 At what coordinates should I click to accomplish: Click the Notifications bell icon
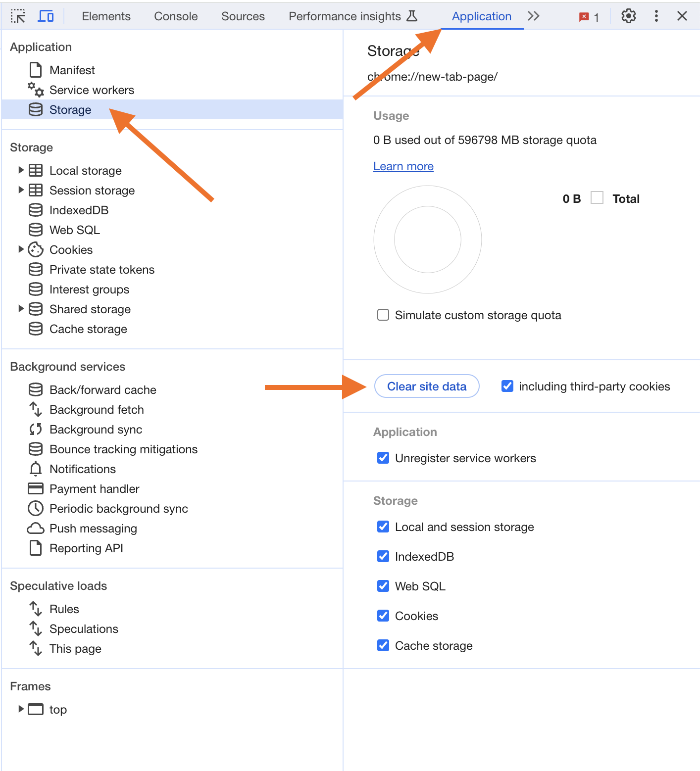[36, 469]
